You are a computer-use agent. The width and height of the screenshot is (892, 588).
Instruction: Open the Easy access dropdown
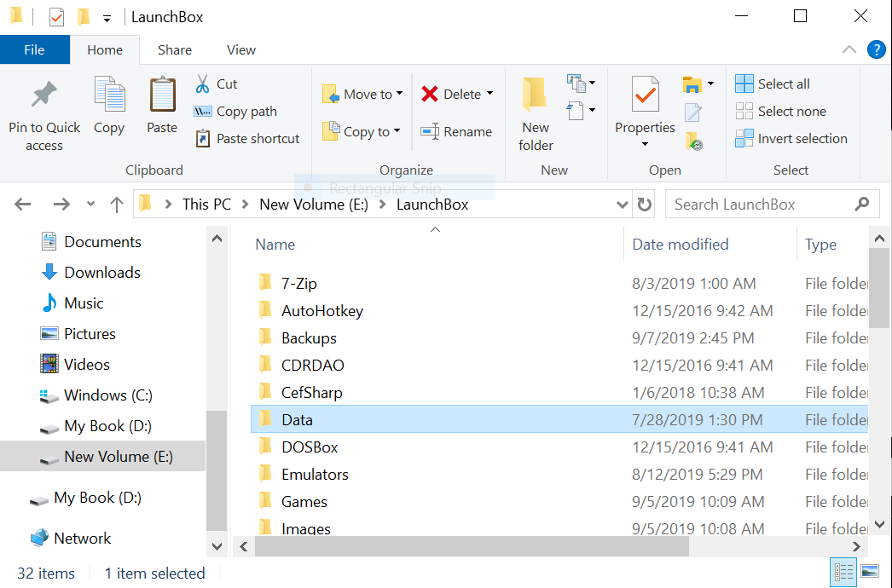pyautogui.click(x=581, y=110)
